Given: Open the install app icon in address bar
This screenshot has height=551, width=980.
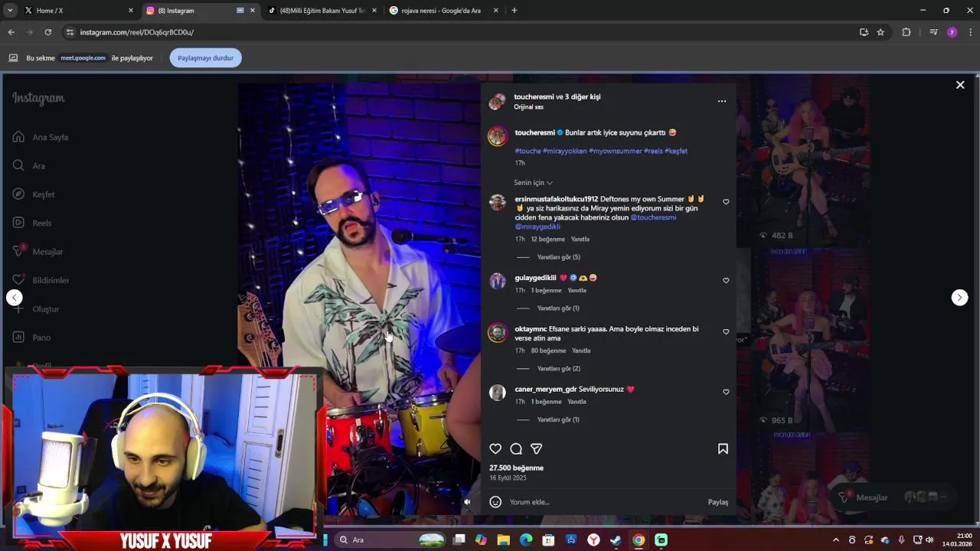Looking at the screenshot, I should tap(864, 32).
